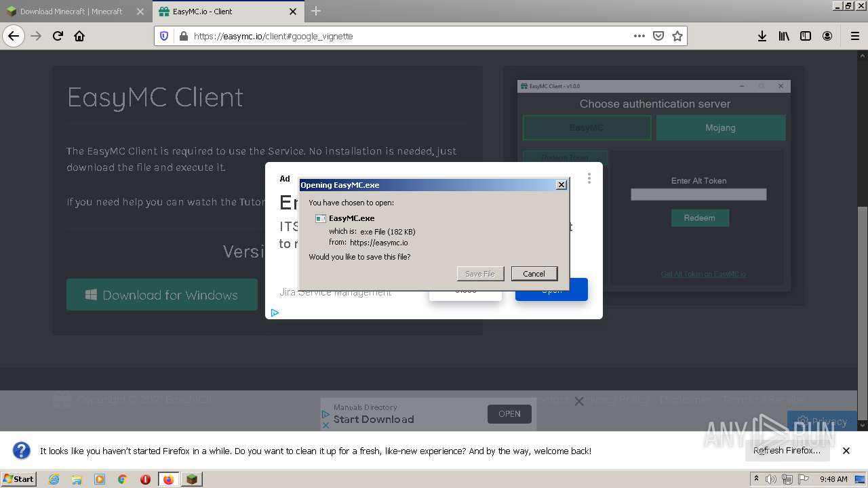The image size is (868, 488).
Task: Go forward to next page
Action: click(36, 36)
